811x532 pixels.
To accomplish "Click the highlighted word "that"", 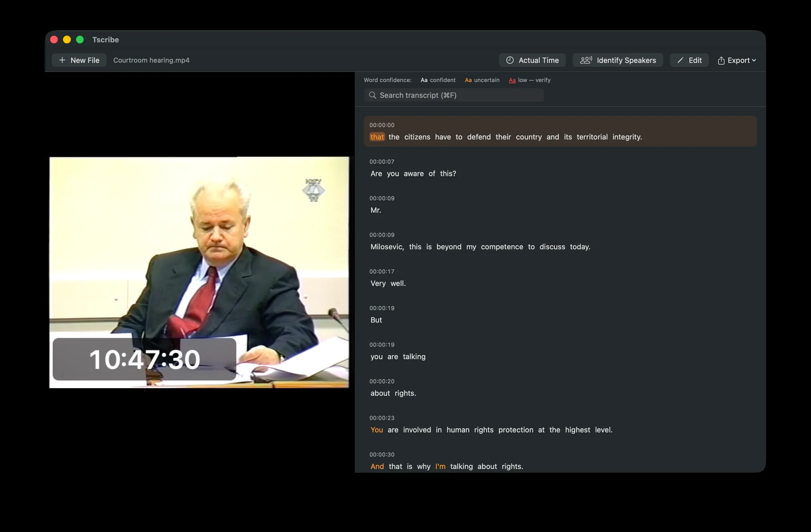I will tap(377, 137).
